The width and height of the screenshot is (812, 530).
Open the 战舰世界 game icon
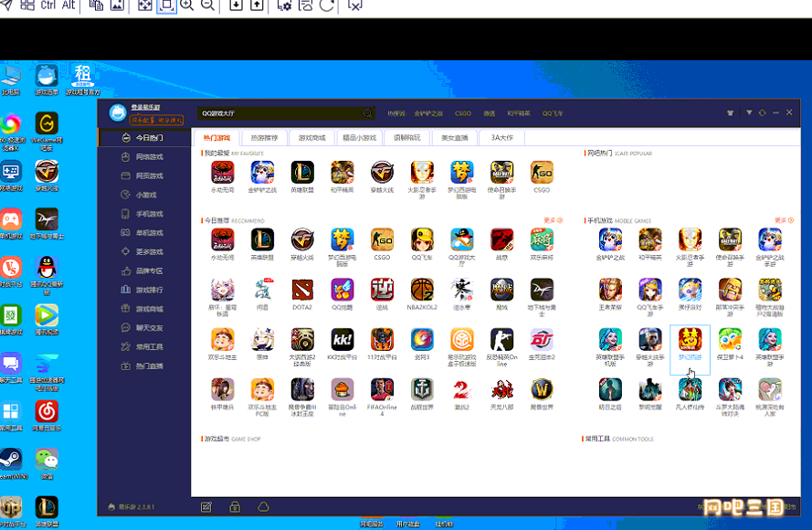coord(422,389)
